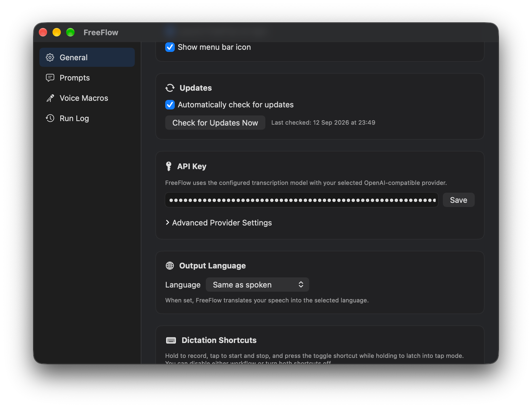Screen dimensions: 532x408
Task: Click the Dictation Shortcuts keyboard icon
Action: pos(171,340)
